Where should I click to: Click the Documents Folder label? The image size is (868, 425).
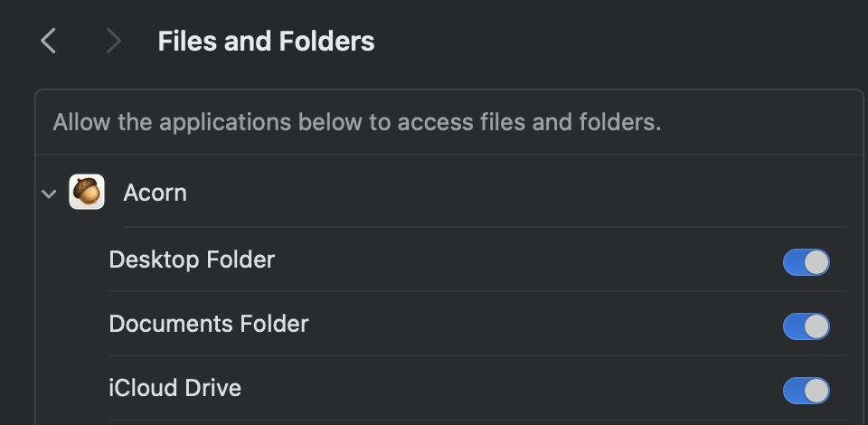(209, 324)
